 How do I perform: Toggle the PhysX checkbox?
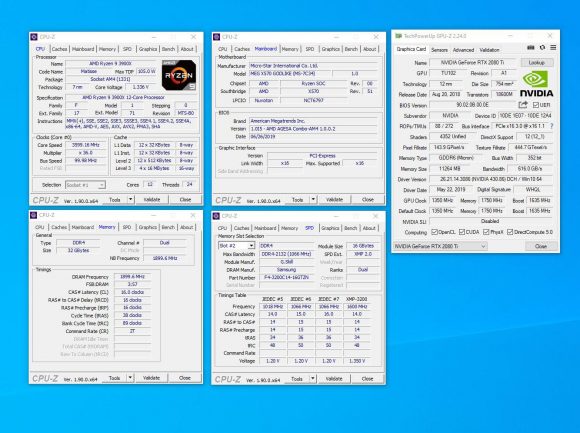(x=486, y=232)
